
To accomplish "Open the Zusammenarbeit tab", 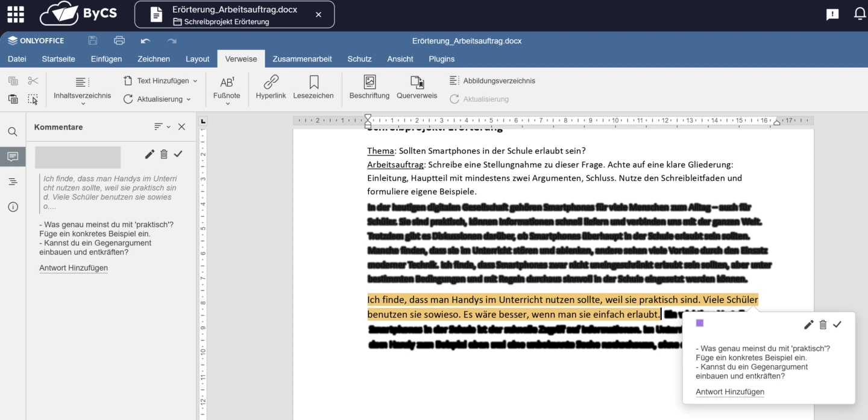I will coord(302,59).
